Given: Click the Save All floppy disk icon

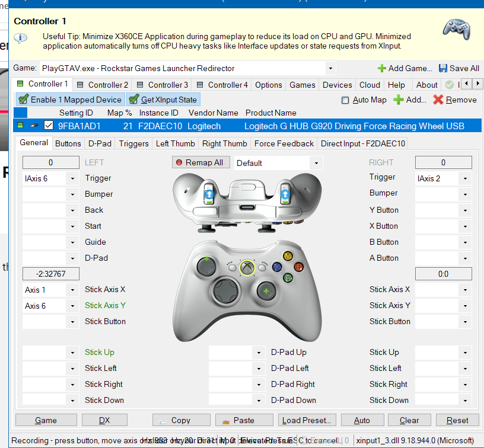Looking at the screenshot, I should coord(443,68).
